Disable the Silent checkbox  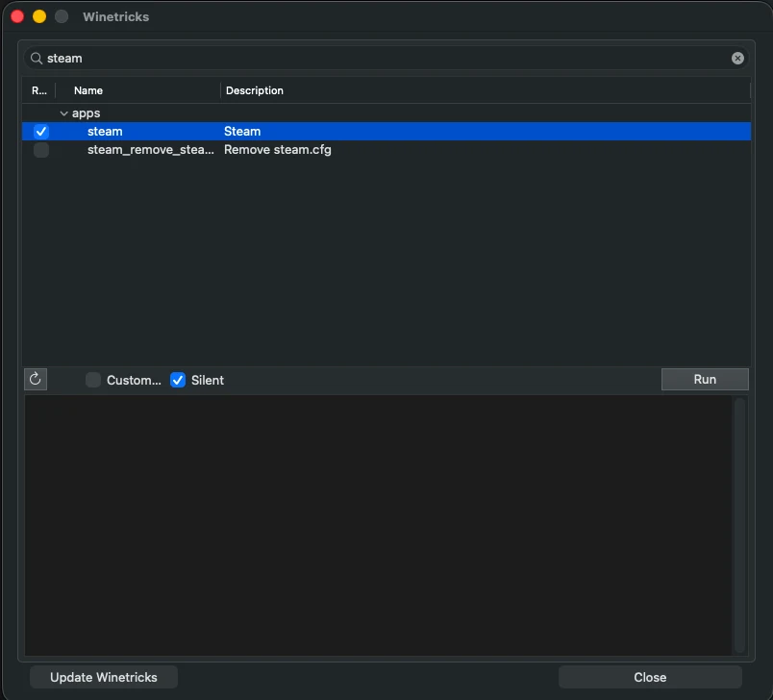[x=178, y=380]
